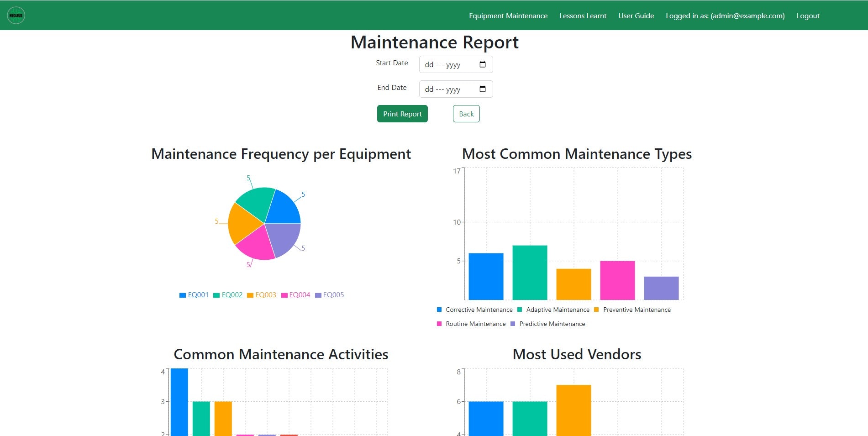This screenshot has width=868, height=436.
Task: Click the blue Corrective Maintenance bar
Action: point(486,277)
